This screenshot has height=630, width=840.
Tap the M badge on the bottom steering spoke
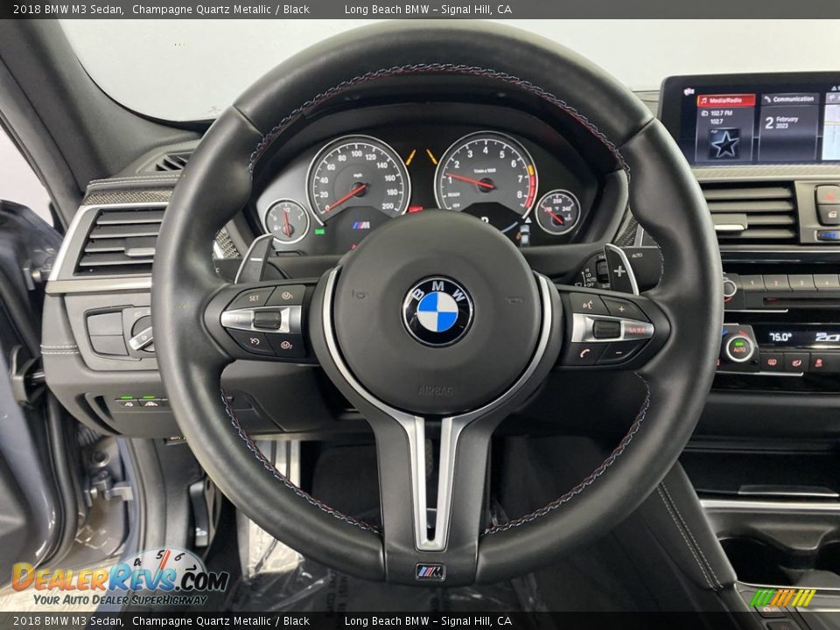click(430, 572)
